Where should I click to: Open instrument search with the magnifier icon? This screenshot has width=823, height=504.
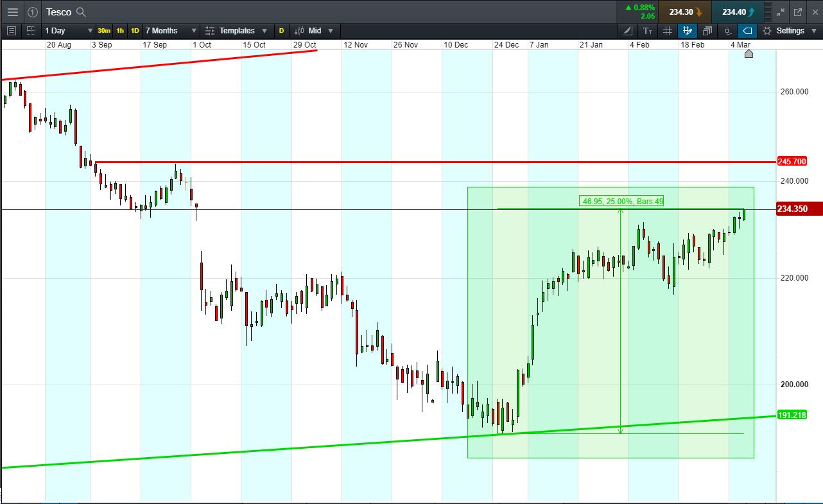tap(81, 12)
